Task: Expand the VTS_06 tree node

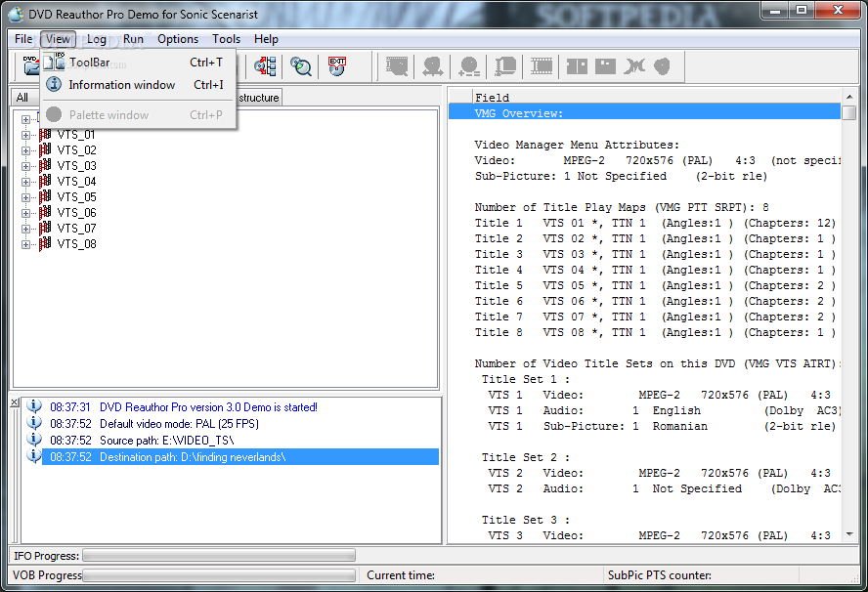Action: pos(25,213)
